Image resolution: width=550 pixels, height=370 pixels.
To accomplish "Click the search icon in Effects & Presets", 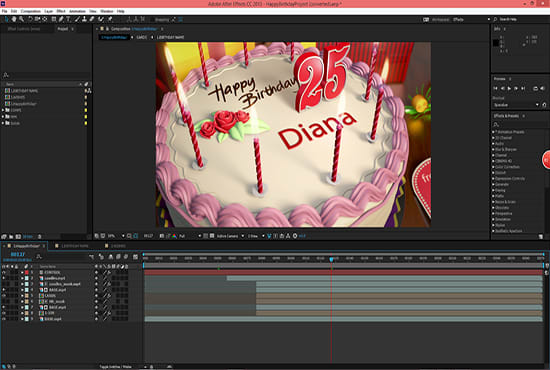I will click(496, 125).
